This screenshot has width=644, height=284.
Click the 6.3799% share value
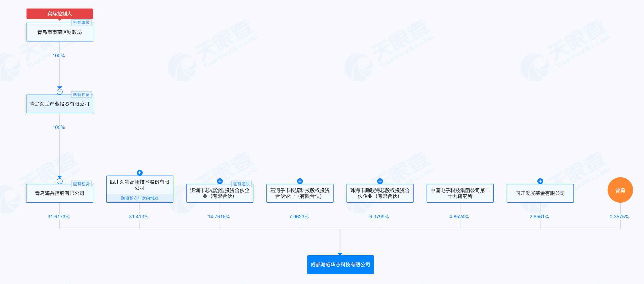click(x=379, y=217)
